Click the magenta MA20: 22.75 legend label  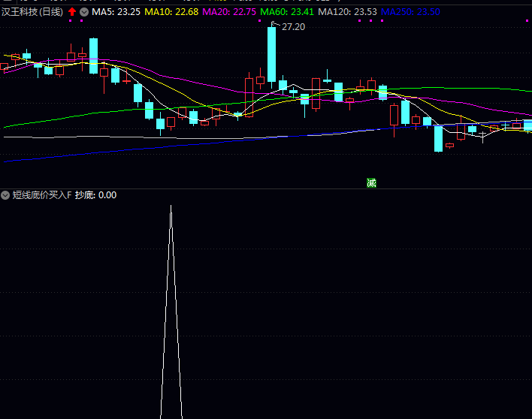(x=229, y=12)
